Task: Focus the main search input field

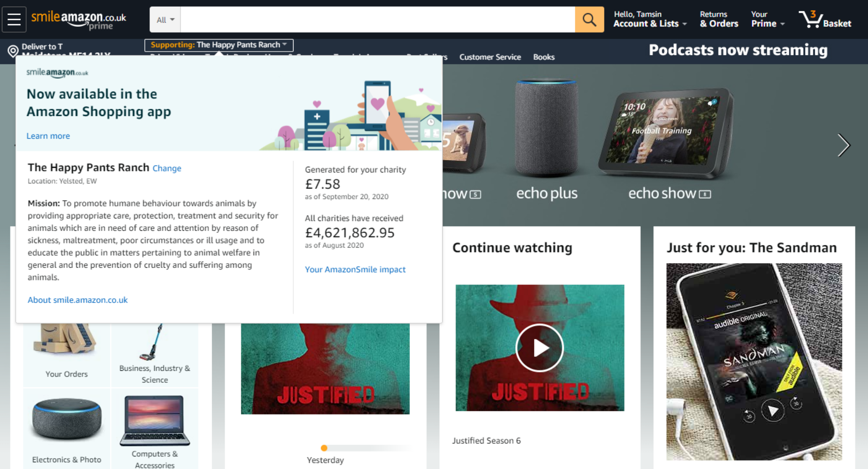Action: (377, 20)
